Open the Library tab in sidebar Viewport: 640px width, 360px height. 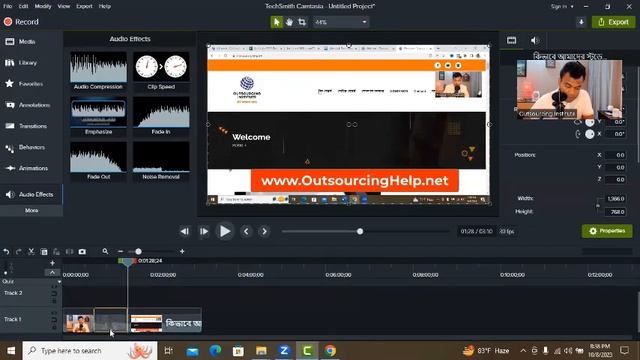pyautogui.click(x=31, y=63)
